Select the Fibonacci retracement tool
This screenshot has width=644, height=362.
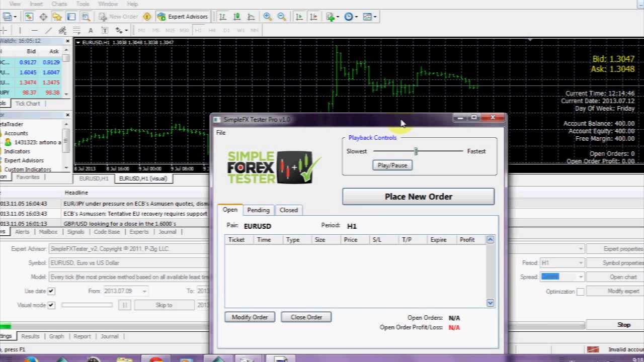point(76,30)
